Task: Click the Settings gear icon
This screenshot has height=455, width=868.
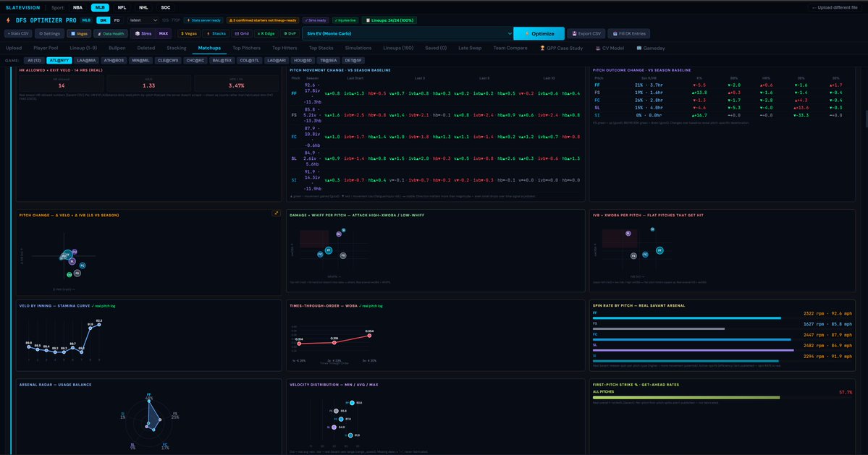Action: pyautogui.click(x=41, y=34)
